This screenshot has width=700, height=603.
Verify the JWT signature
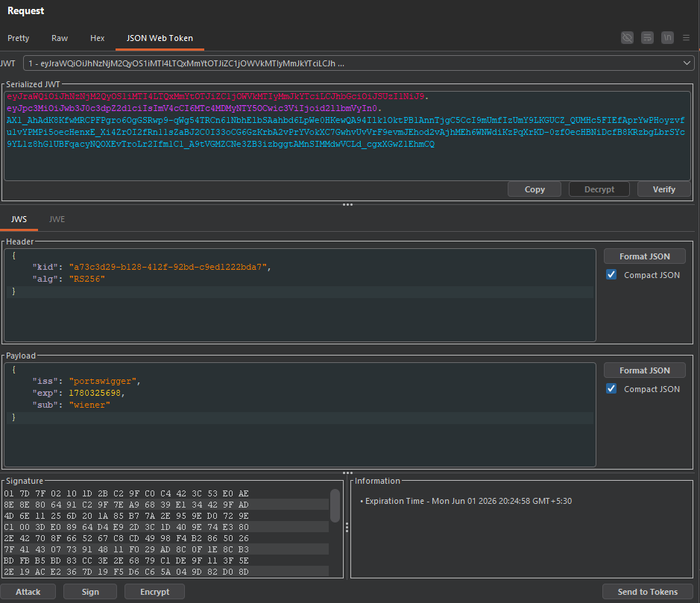click(663, 189)
